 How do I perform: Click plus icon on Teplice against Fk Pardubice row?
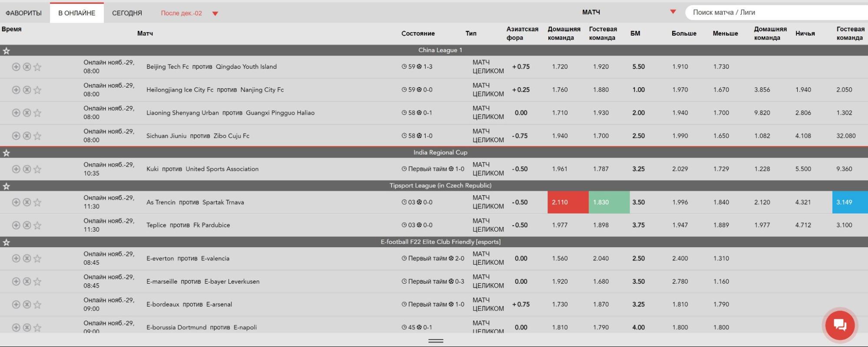point(16,225)
